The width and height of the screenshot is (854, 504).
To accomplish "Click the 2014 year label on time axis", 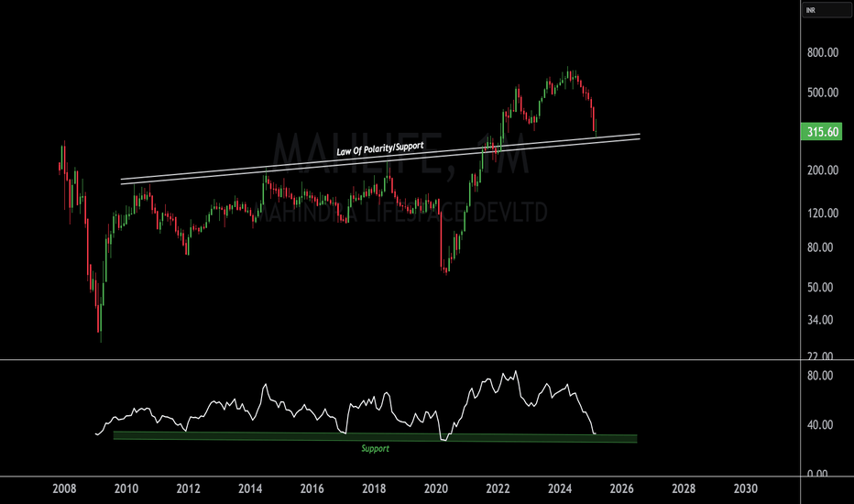I will pos(250,488).
